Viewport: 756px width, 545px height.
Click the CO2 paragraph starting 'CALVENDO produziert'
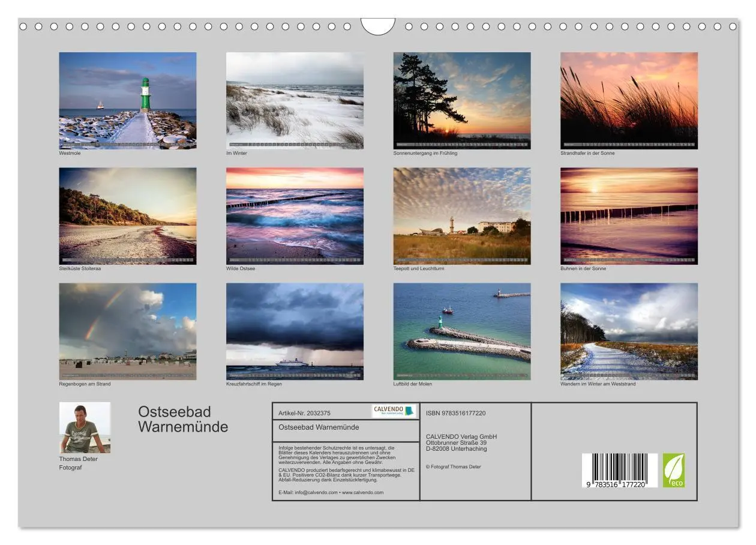[347, 475]
